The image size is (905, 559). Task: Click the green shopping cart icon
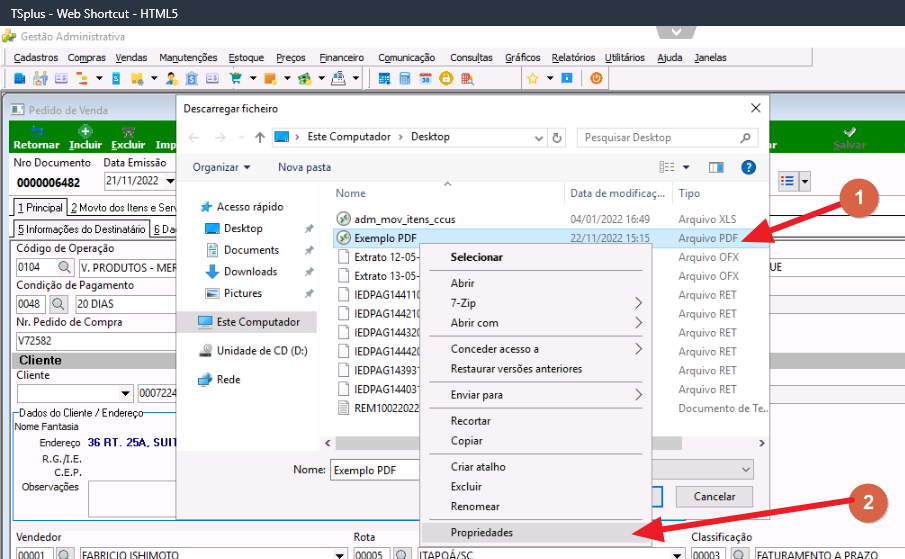point(235,78)
